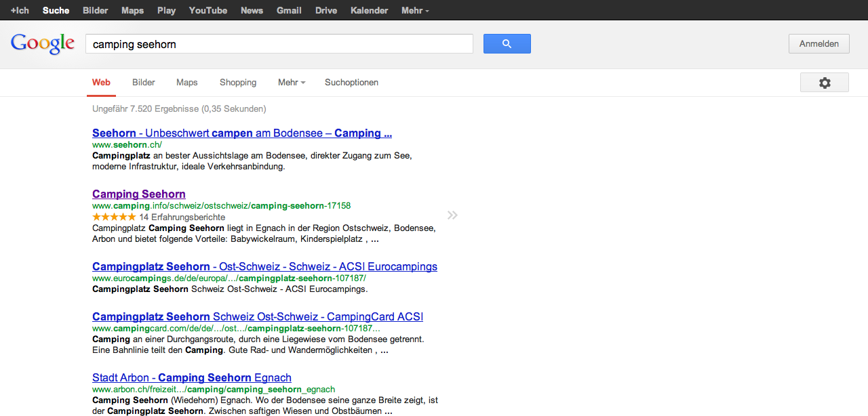The height and width of the screenshot is (416, 868).
Task: Open the settings gear menu
Action: tap(824, 83)
